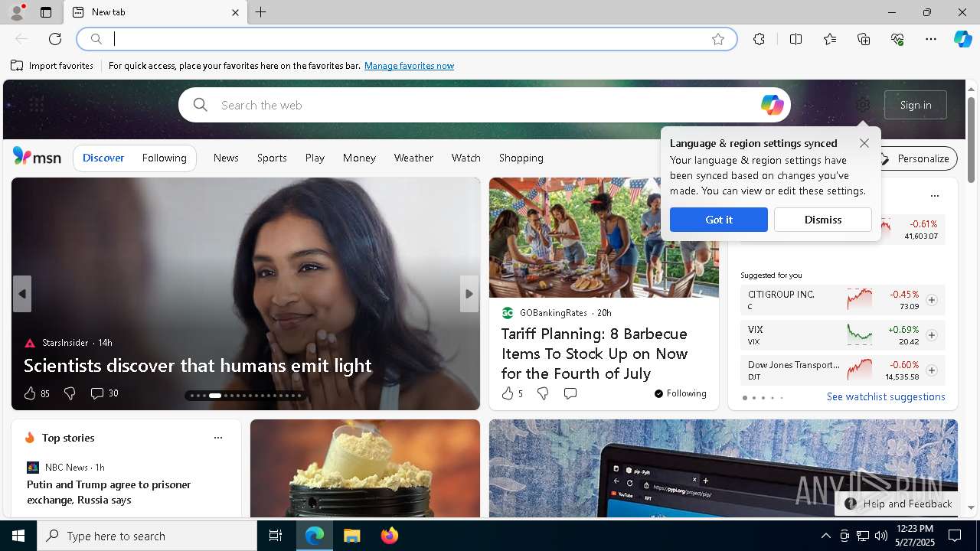Open the volume control in system tray
Screen dimensions: 980x551
[880, 536]
